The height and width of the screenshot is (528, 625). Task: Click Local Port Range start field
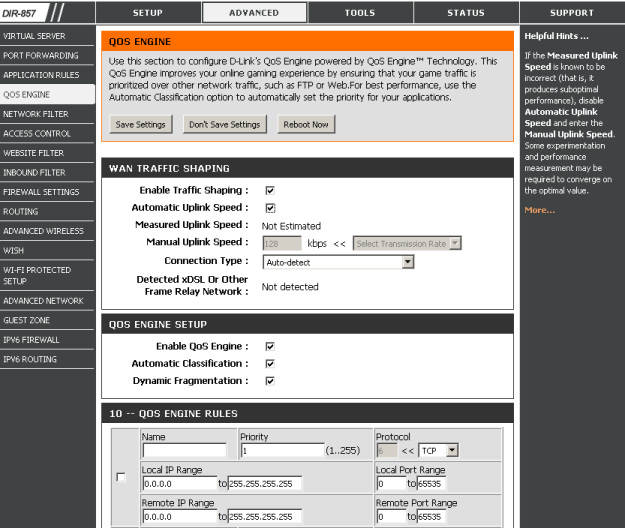pyautogui.click(x=391, y=484)
